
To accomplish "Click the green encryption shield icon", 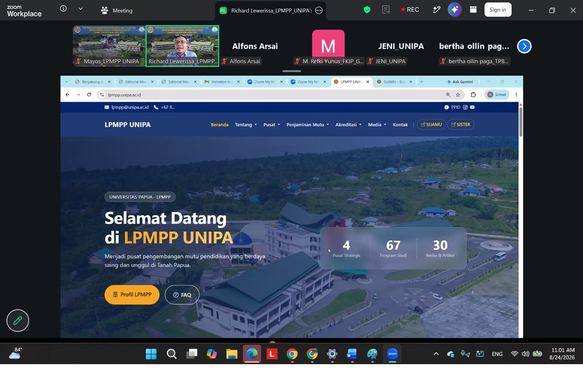I will (367, 10).
